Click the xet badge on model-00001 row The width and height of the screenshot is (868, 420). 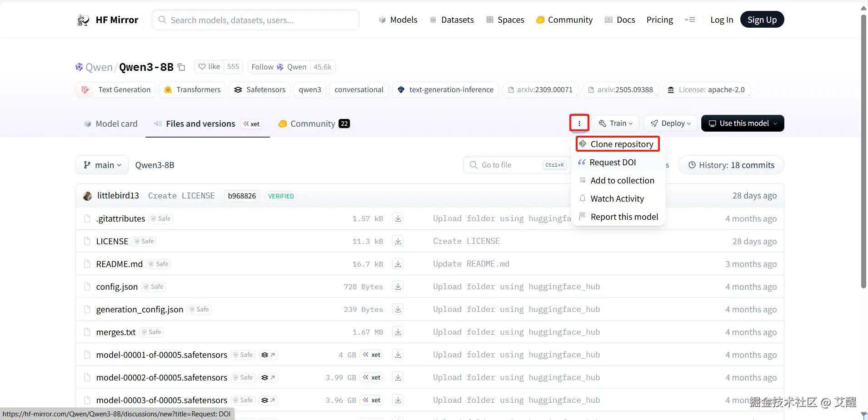pos(372,355)
